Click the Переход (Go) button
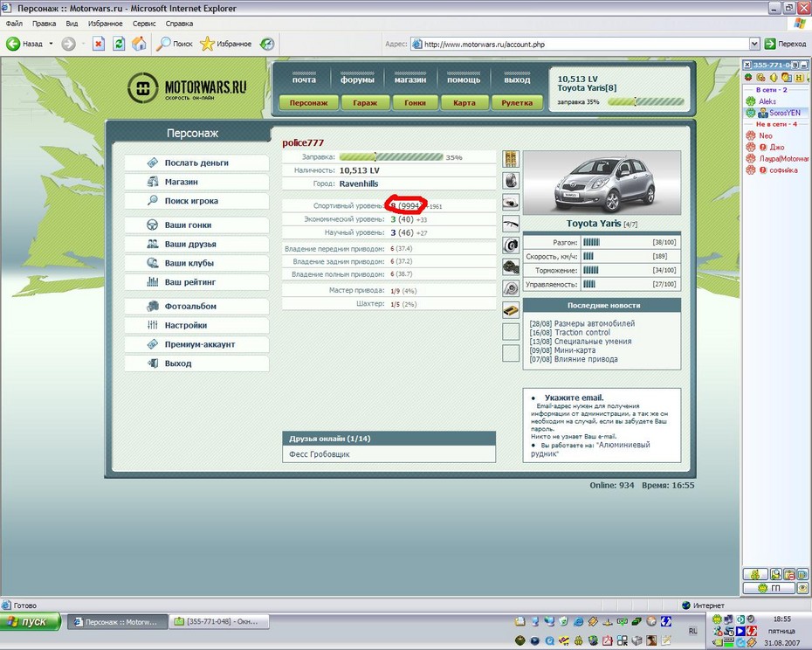The image size is (812, 650). coord(786,44)
